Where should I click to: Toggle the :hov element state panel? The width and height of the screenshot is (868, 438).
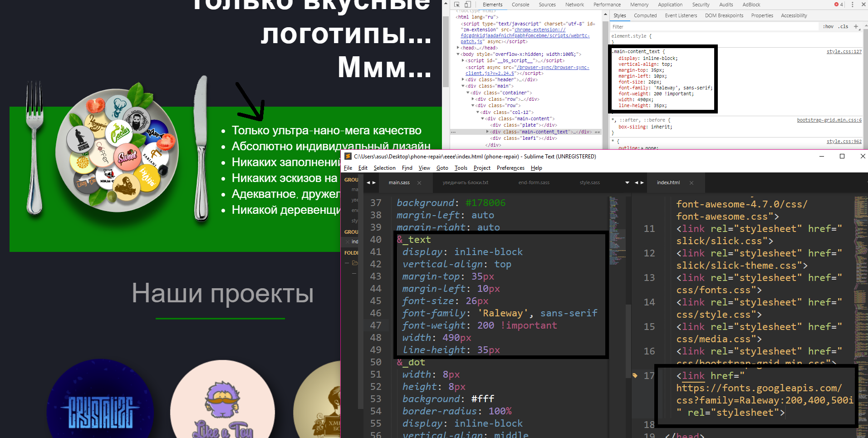click(828, 26)
